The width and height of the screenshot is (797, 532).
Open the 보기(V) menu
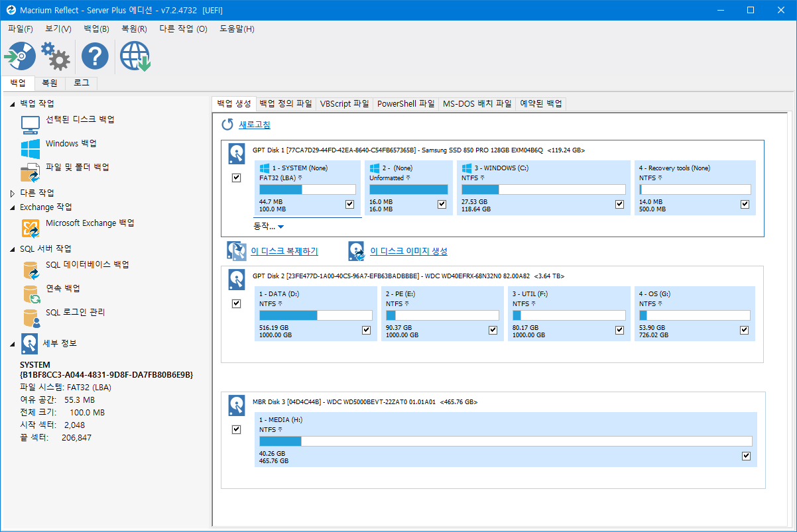[58, 29]
